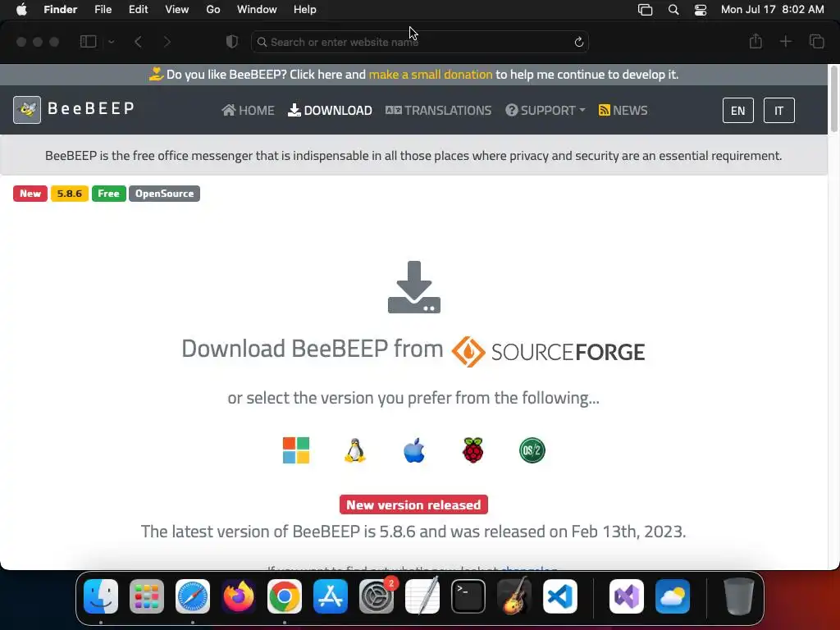Click the 5.8.6 version badge
Image resolution: width=840 pixels, height=630 pixels.
point(70,194)
